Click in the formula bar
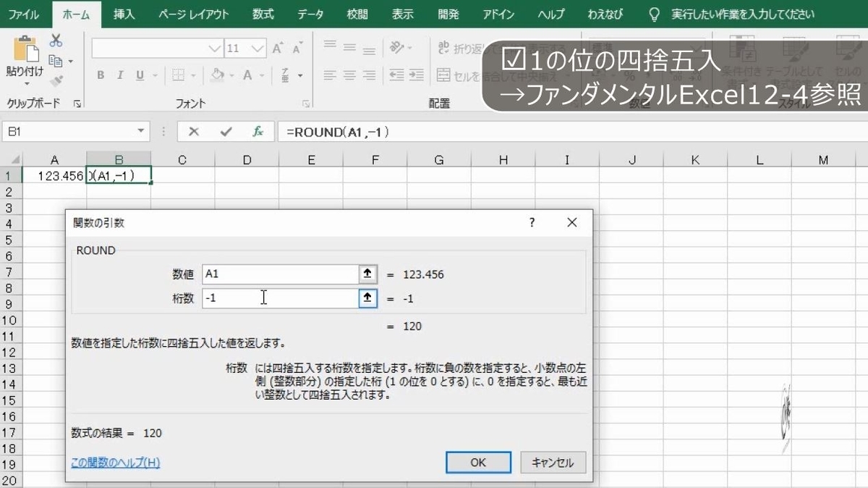The height and width of the screenshot is (488, 868). click(571, 132)
